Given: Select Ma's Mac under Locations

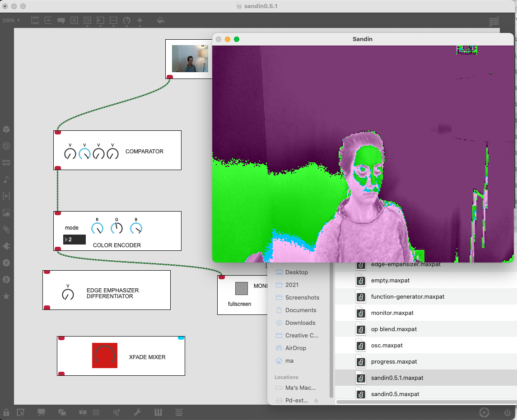Looking at the screenshot, I should point(300,388).
